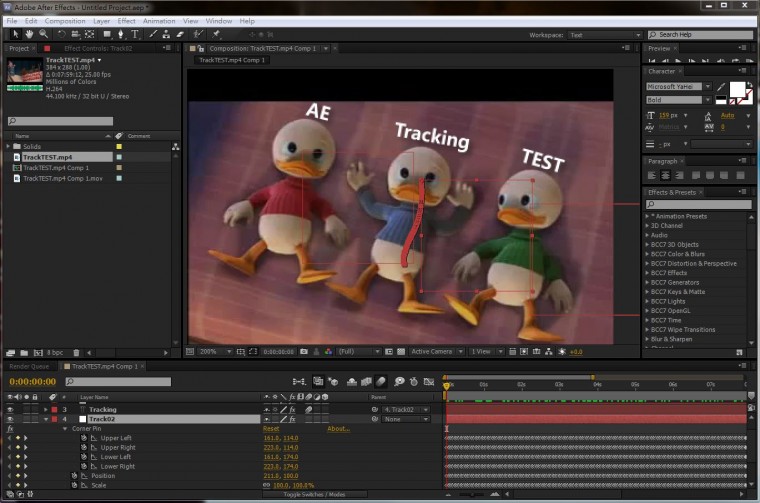The height and width of the screenshot is (503, 760).
Task: Pick the Pen tool
Action: (121, 34)
